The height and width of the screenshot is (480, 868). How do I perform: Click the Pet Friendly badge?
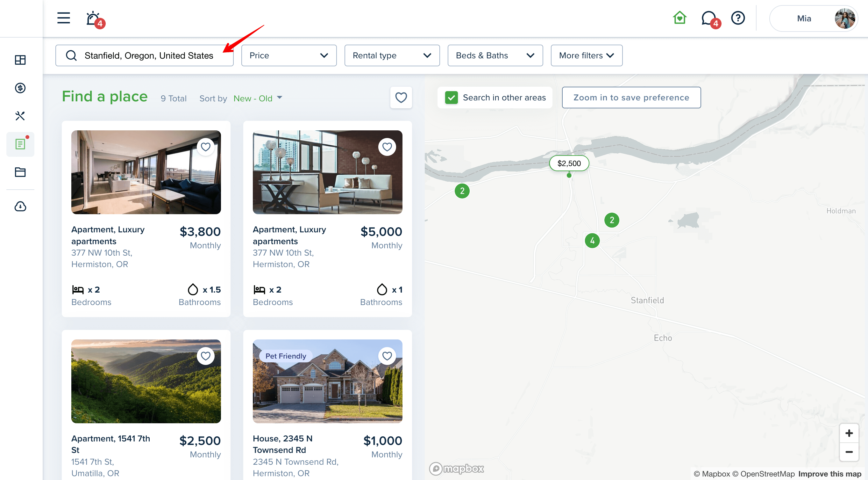point(285,356)
